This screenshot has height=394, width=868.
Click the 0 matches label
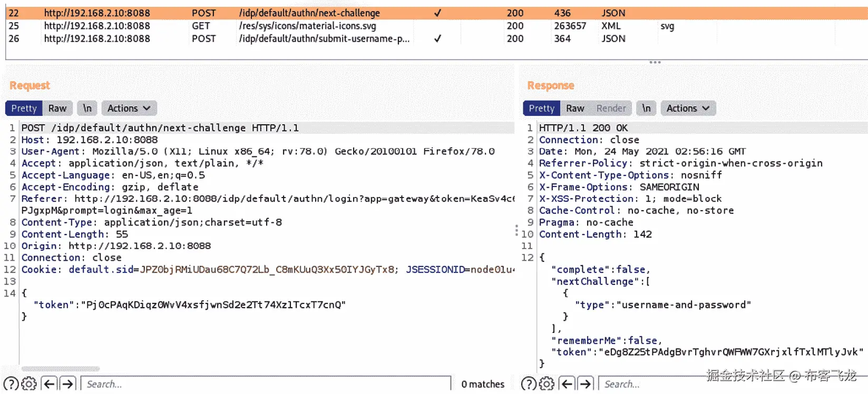[483, 385]
